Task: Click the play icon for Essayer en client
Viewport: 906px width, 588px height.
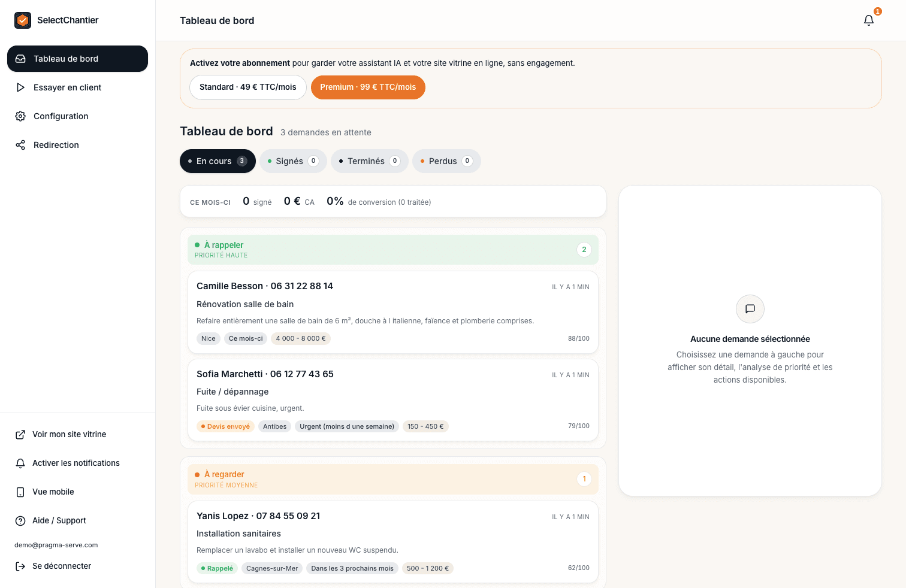Action: [20, 87]
